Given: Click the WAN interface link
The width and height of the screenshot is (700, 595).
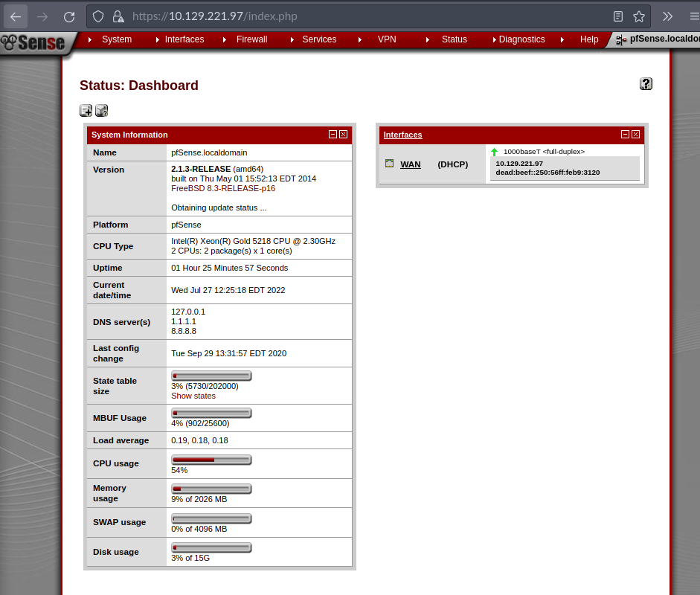Looking at the screenshot, I should point(411,164).
